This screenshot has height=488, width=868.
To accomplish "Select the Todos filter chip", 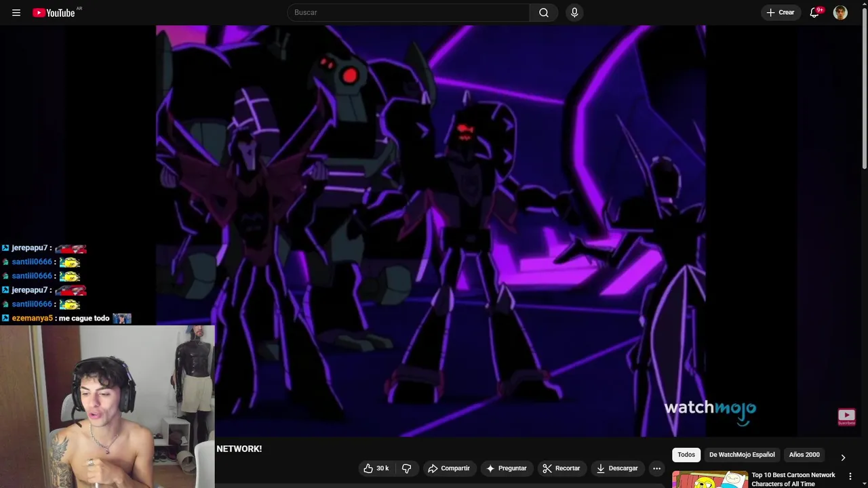I will tap(686, 455).
